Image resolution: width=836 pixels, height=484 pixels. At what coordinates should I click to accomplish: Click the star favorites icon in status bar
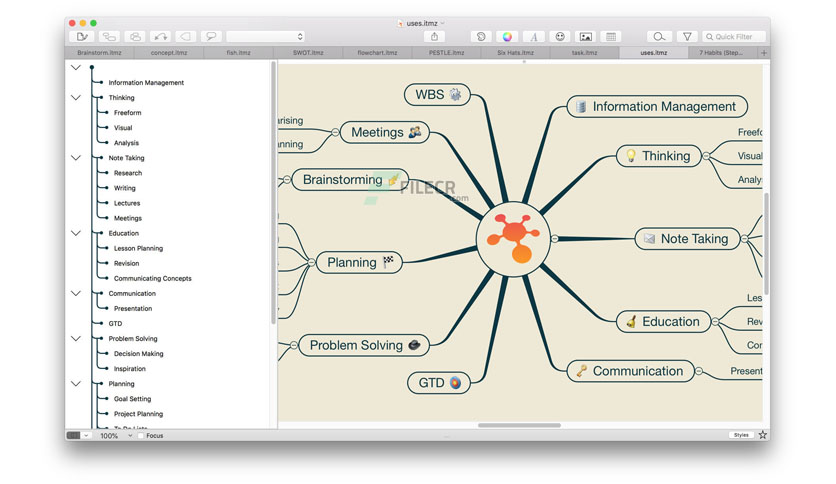point(763,435)
